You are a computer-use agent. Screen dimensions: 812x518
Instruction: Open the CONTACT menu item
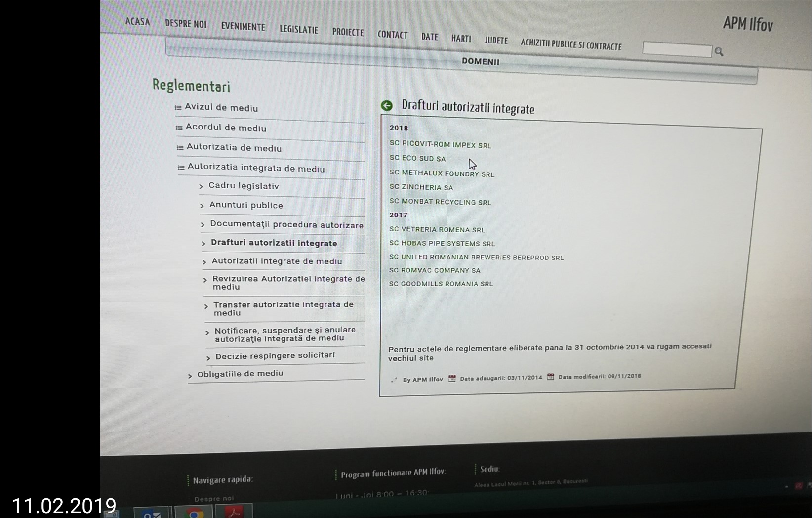coord(393,35)
